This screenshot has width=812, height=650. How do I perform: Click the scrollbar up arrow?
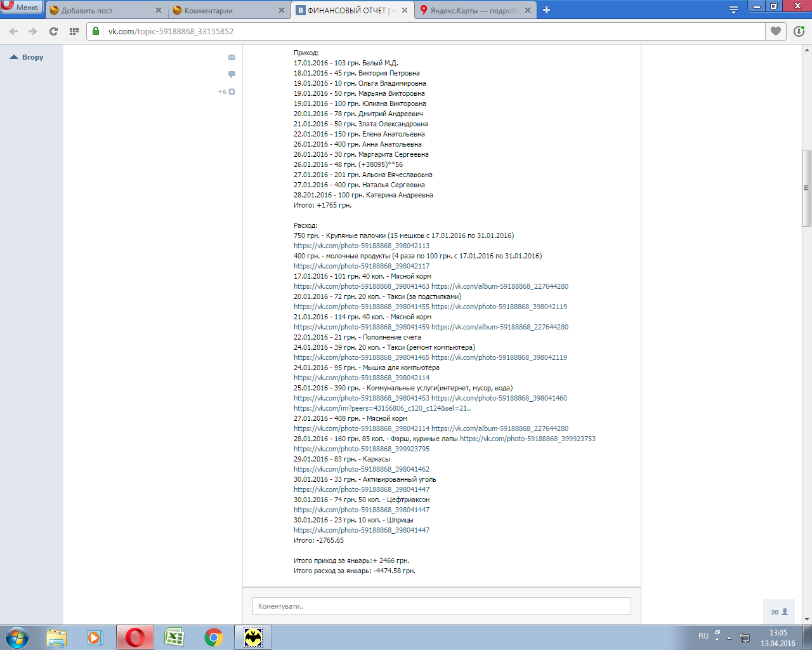tap(807, 50)
